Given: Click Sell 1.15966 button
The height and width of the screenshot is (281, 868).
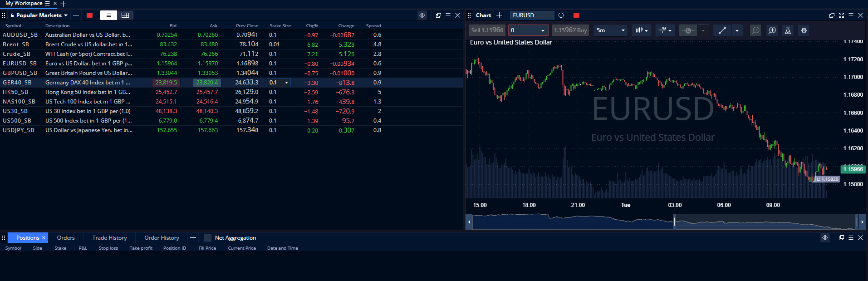Looking at the screenshot, I should [487, 30].
